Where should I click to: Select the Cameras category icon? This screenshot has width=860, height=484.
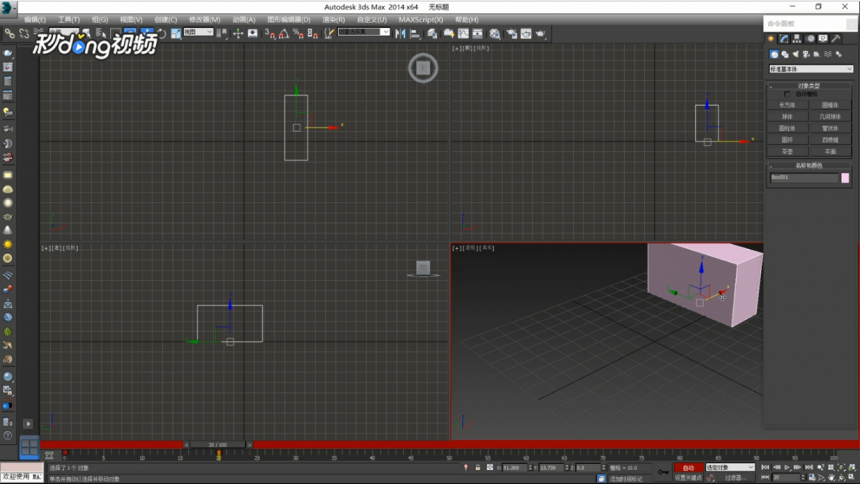click(x=806, y=54)
